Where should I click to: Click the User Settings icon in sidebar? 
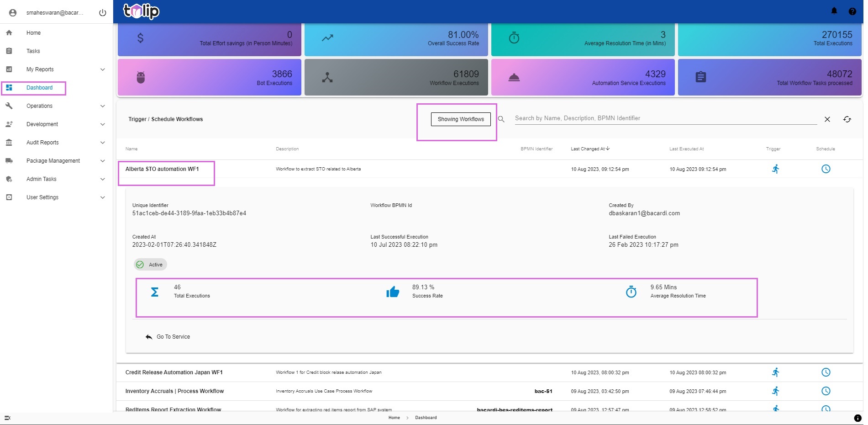[x=9, y=197]
